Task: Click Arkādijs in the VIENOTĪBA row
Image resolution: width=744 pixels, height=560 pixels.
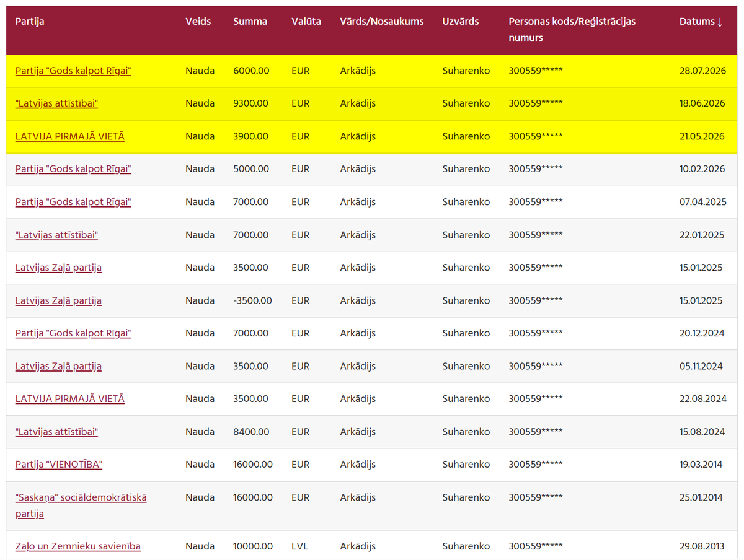Action: pyautogui.click(x=358, y=465)
